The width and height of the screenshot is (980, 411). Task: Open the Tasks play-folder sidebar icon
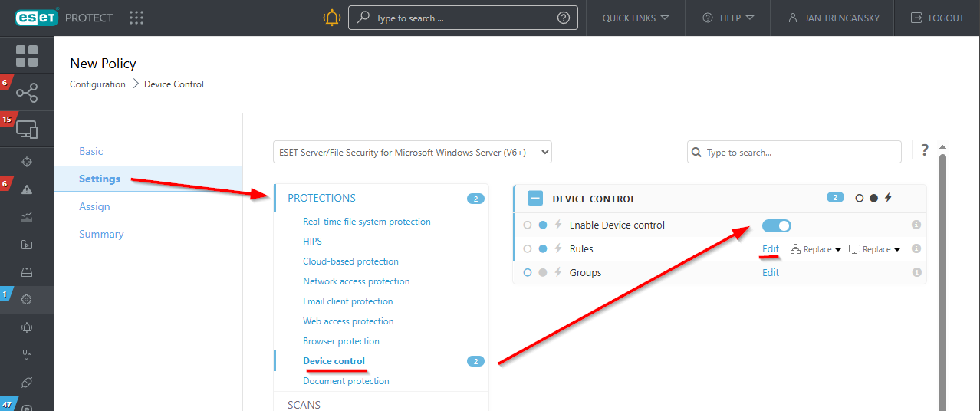pos(27,245)
